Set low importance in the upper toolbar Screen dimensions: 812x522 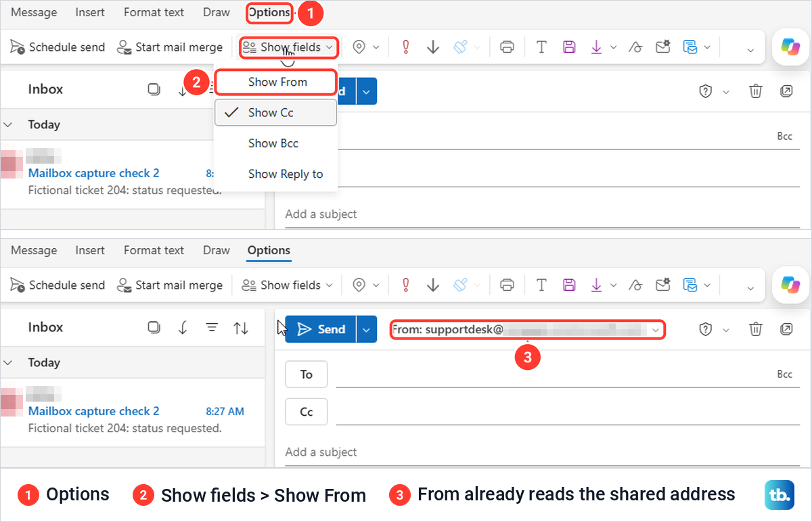433,47
